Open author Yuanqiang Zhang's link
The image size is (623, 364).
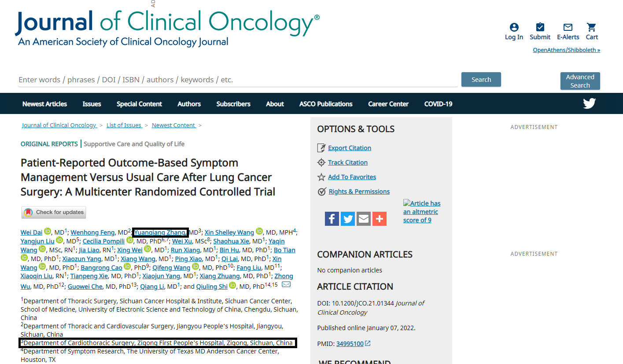160,232
